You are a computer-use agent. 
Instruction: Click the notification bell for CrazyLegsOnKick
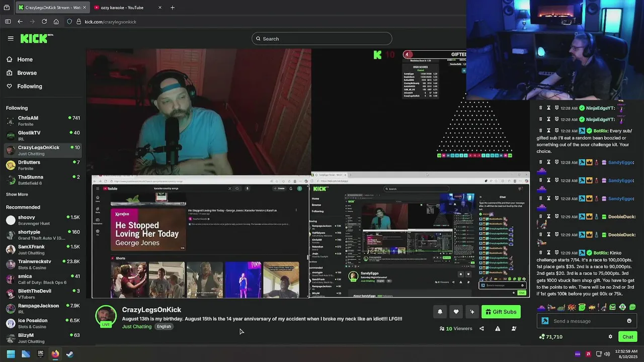point(440,312)
